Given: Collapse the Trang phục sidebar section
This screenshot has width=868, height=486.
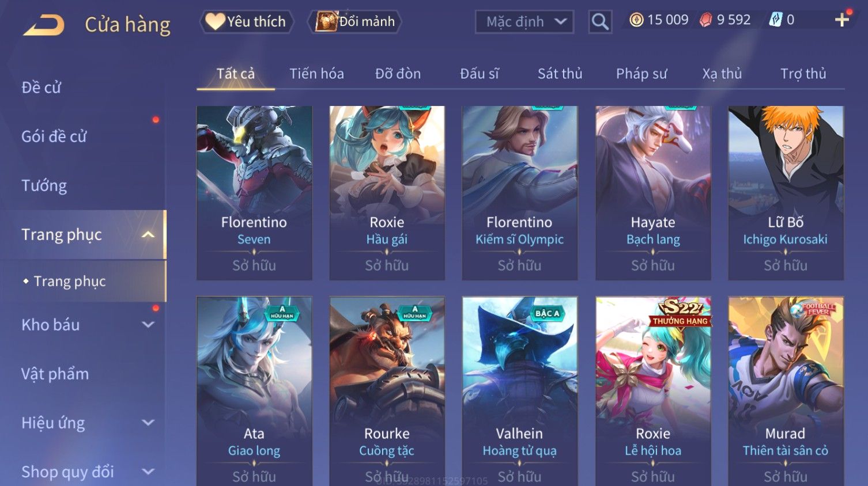Looking at the screenshot, I should coord(148,234).
